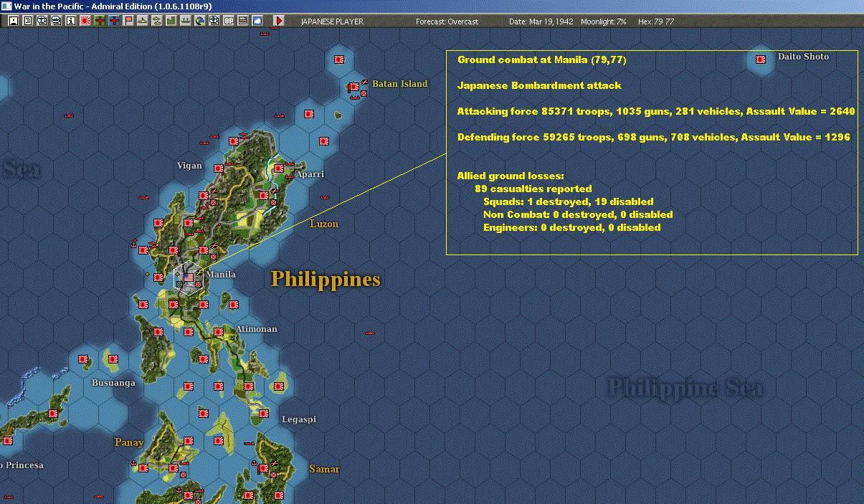
Task: Click 'Japanese Bombardment attack' line
Action: (539, 85)
